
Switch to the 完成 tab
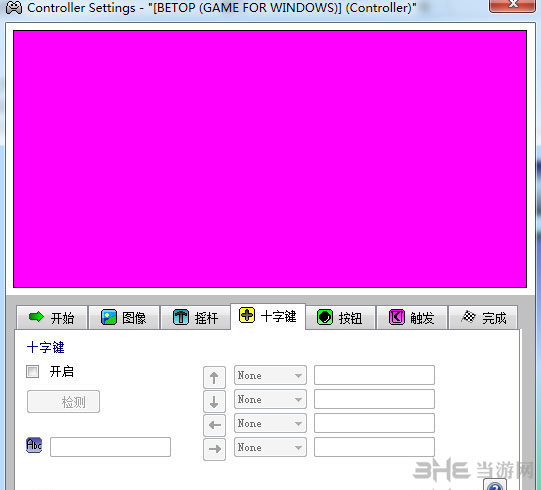click(483, 317)
